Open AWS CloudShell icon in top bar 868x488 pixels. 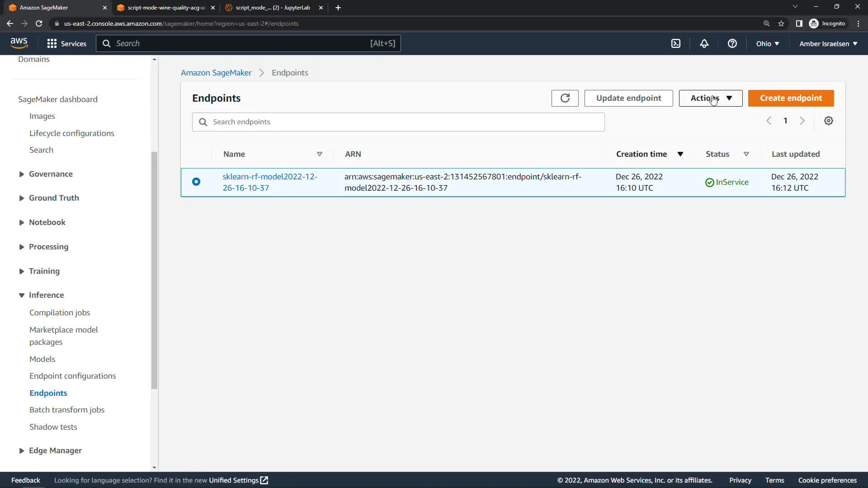(x=675, y=43)
